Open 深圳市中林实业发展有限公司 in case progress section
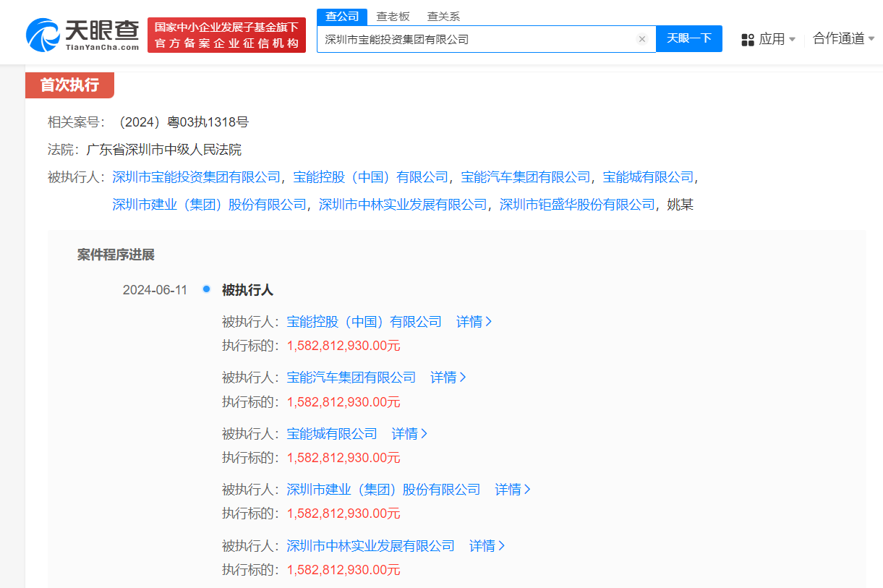Image resolution: width=883 pixels, height=588 pixels. tap(371, 546)
